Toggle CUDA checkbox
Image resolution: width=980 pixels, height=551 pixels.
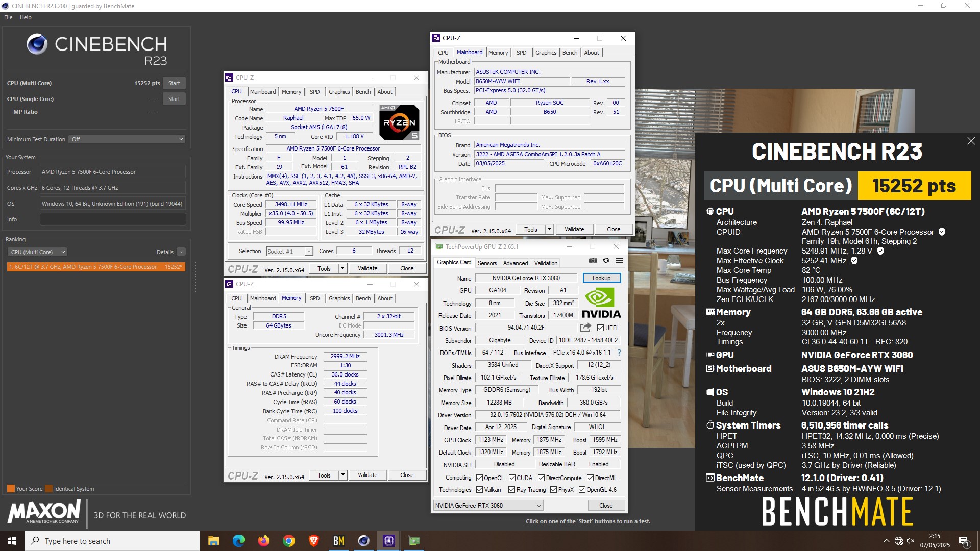(x=512, y=478)
